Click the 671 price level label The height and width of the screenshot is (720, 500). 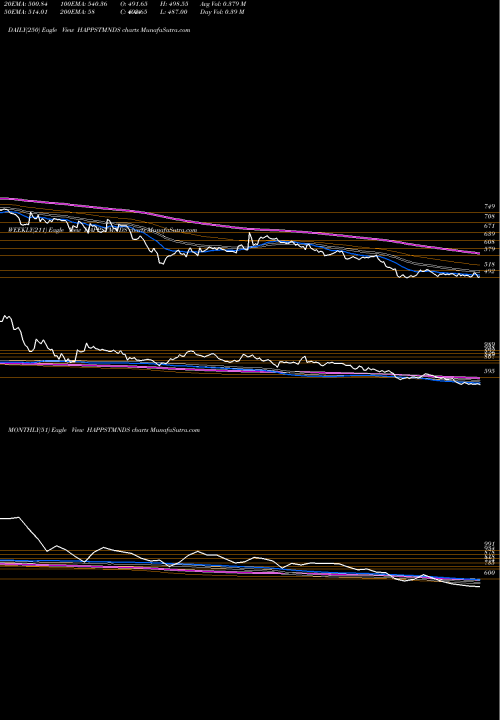489,226
